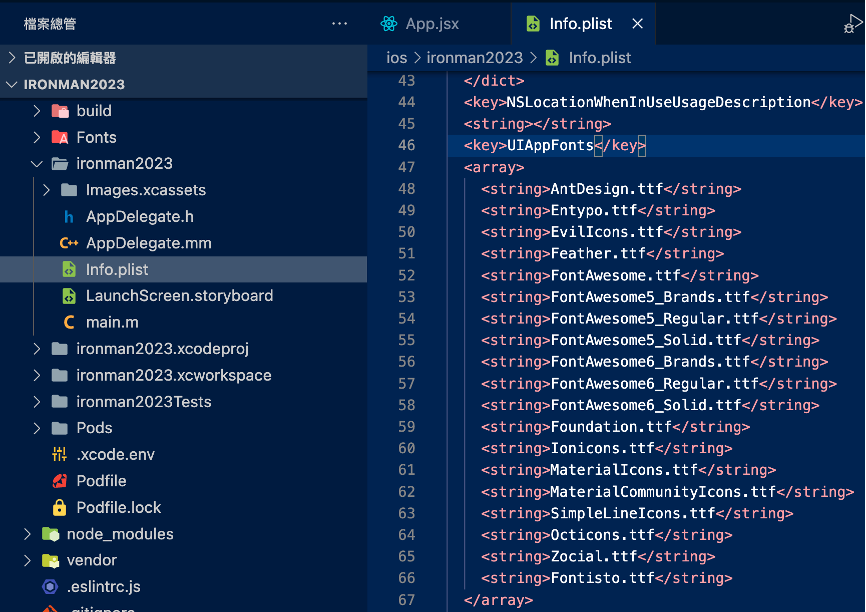
Task: Click the node_modules folder icon
Action: point(50,534)
